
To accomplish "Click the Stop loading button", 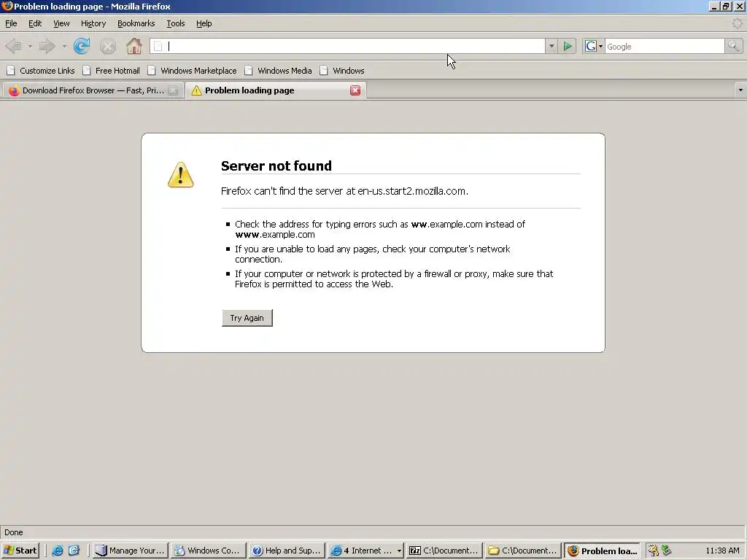I will (x=108, y=46).
